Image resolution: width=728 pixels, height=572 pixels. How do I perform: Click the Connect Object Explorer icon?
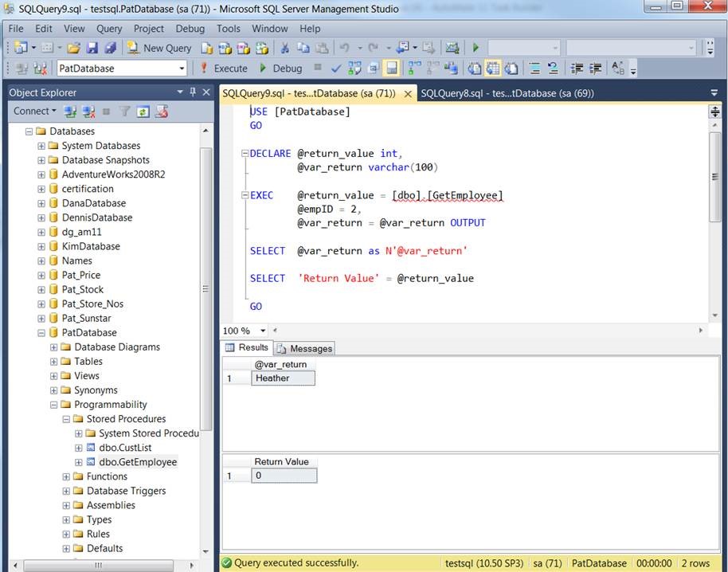pos(71,112)
